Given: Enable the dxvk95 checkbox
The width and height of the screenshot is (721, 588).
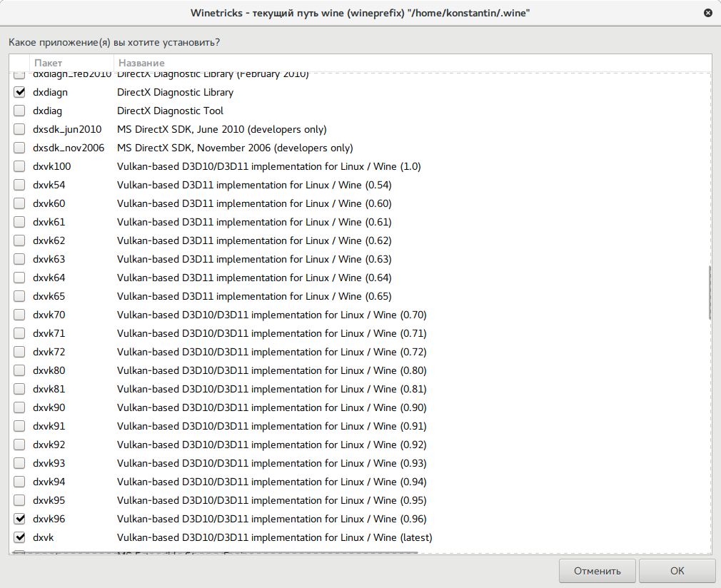Looking at the screenshot, I should [19, 500].
